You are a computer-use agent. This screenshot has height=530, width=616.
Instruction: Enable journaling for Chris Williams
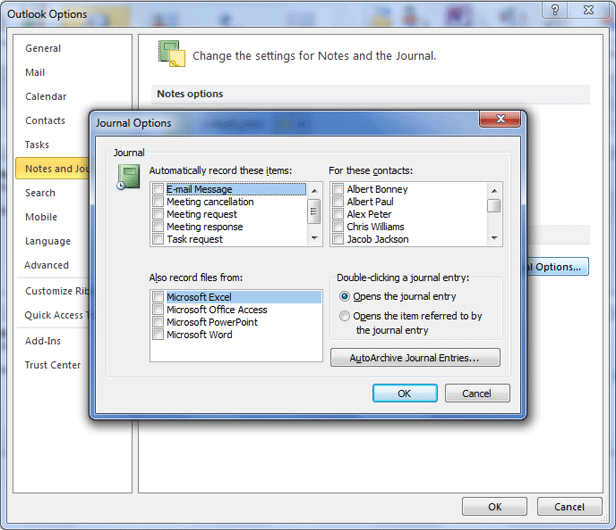point(338,227)
